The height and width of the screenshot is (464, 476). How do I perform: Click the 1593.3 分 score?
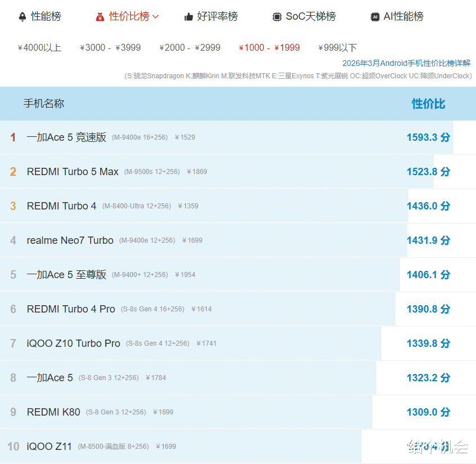(428, 137)
